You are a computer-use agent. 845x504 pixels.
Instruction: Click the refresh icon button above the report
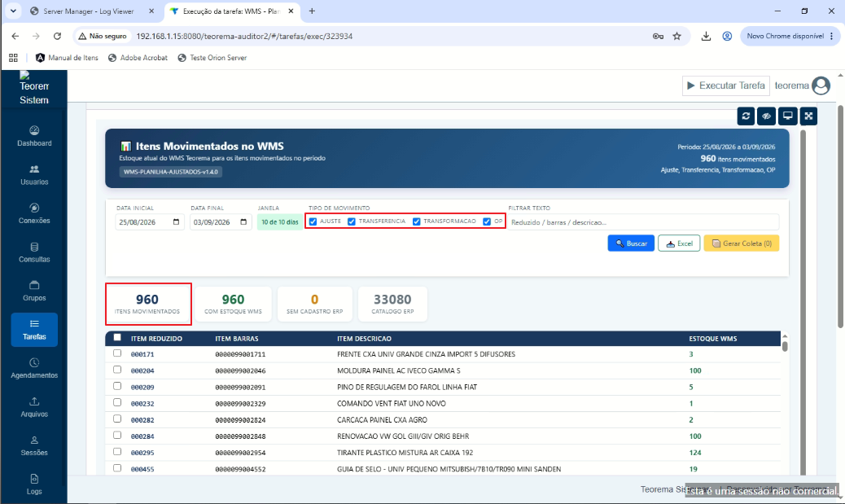click(746, 116)
